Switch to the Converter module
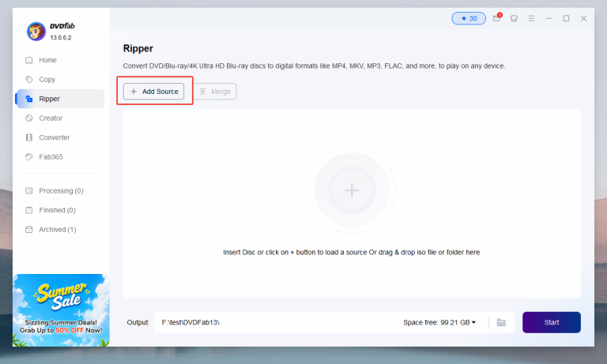 pos(60,137)
